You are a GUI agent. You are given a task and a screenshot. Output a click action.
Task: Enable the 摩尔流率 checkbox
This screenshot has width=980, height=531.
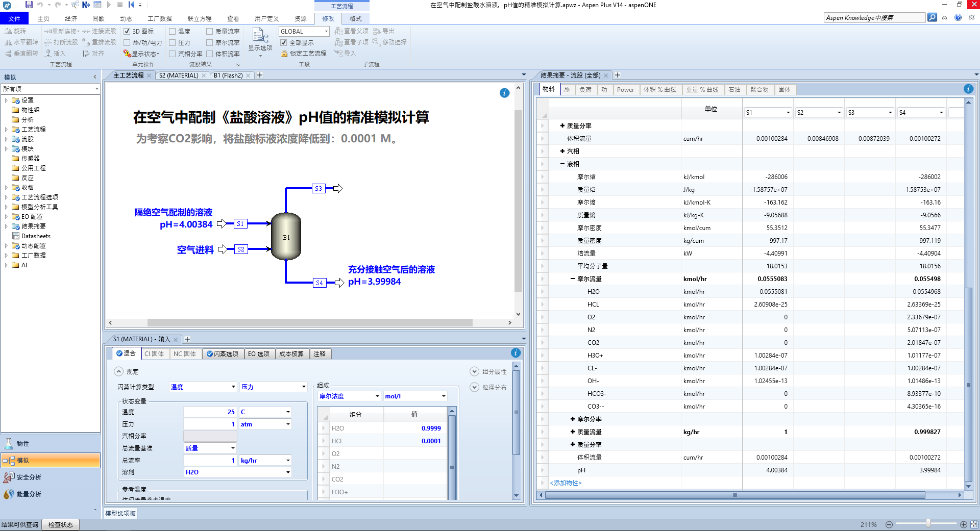click(x=210, y=42)
